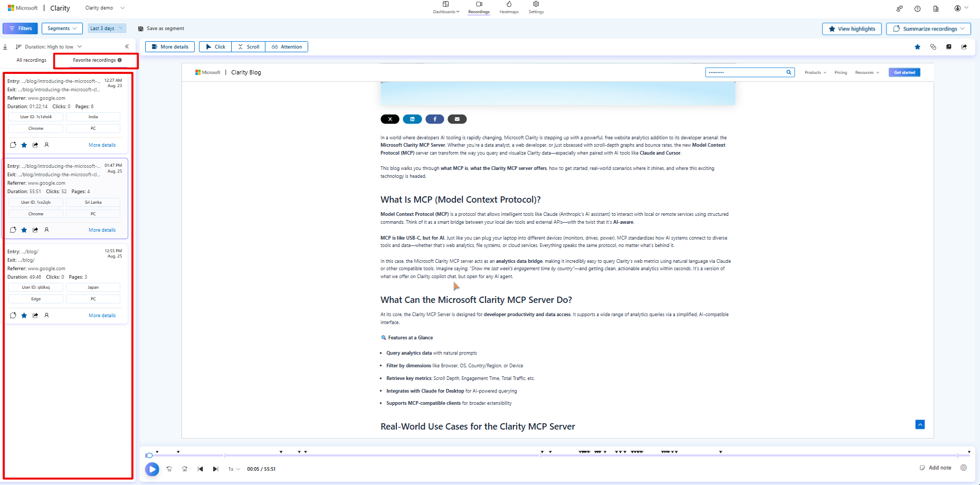Screen dimensions: 980x485
Task: Open More details for the Japan recording
Action: click(x=102, y=316)
